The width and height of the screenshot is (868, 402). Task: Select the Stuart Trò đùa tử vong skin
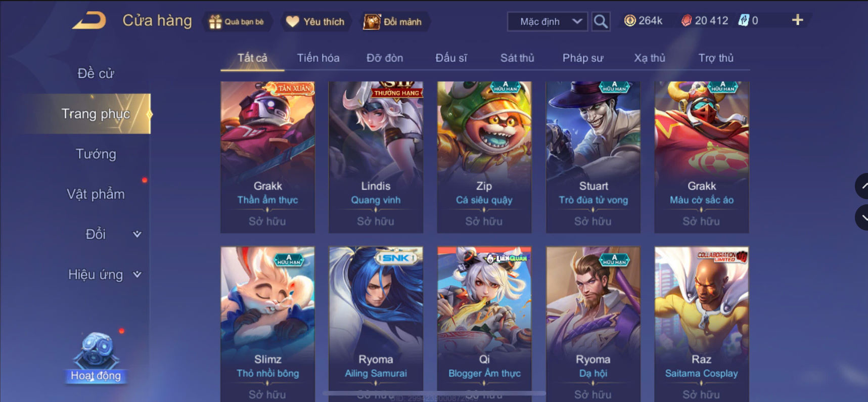(593, 157)
